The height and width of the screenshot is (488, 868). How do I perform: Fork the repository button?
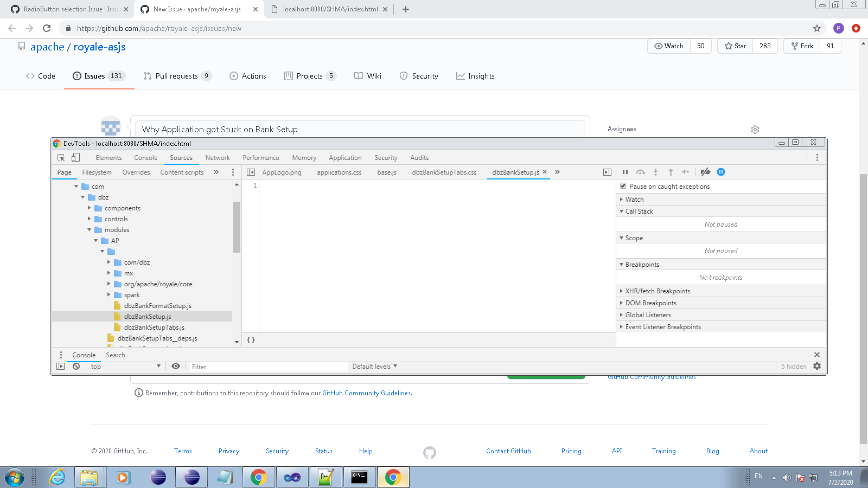[x=802, y=46]
